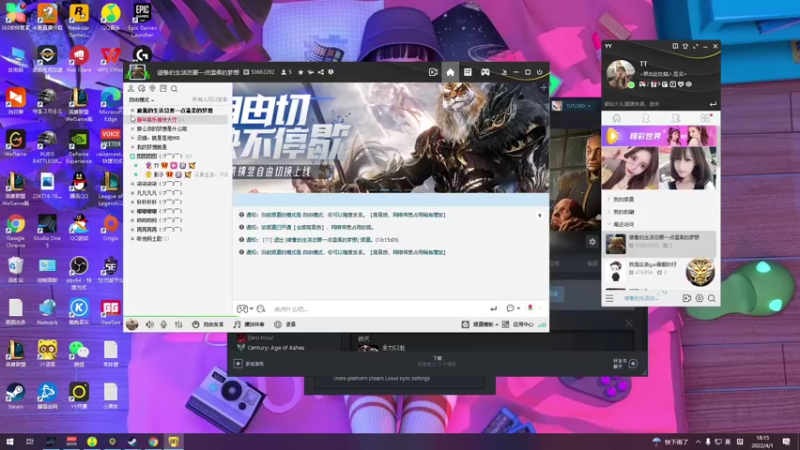Click the Add Game plus in Steam window
This screenshot has width=800, height=450.
point(238,364)
